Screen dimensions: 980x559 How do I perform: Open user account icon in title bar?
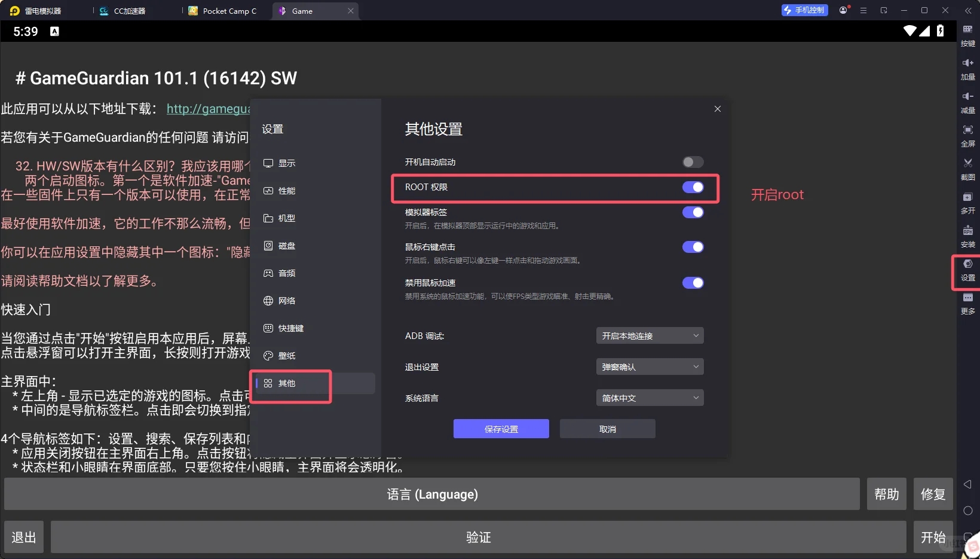coord(843,10)
